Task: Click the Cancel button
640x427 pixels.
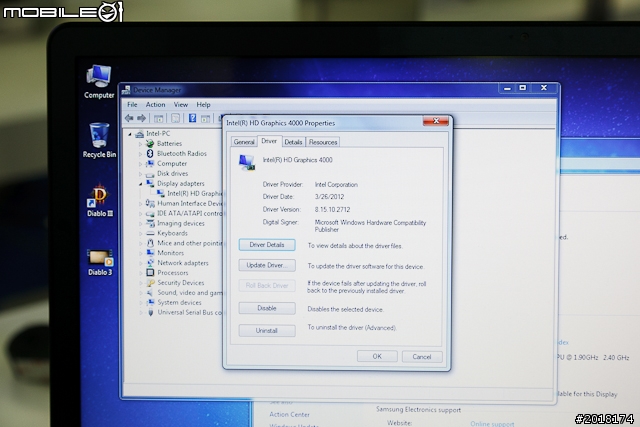Action: [422, 357]
